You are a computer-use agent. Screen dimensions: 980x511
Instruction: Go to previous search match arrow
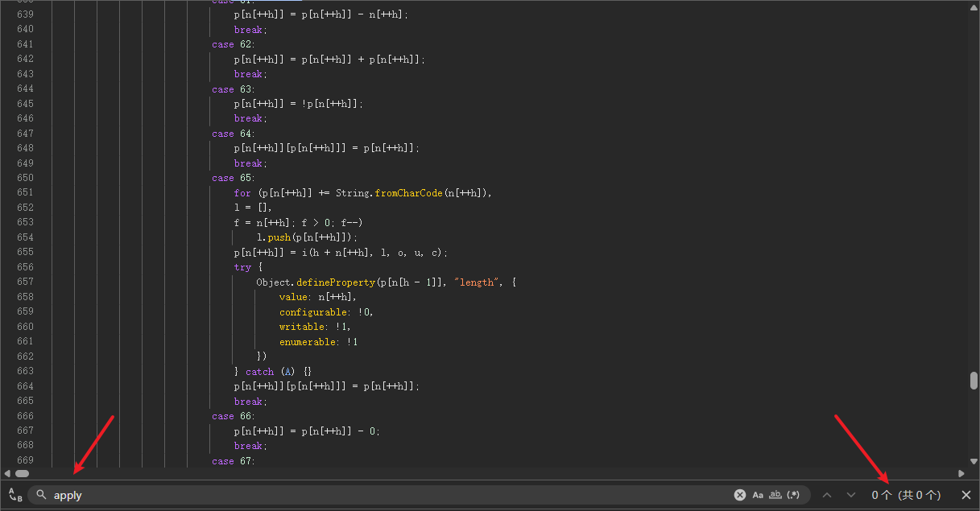[827, 495]
